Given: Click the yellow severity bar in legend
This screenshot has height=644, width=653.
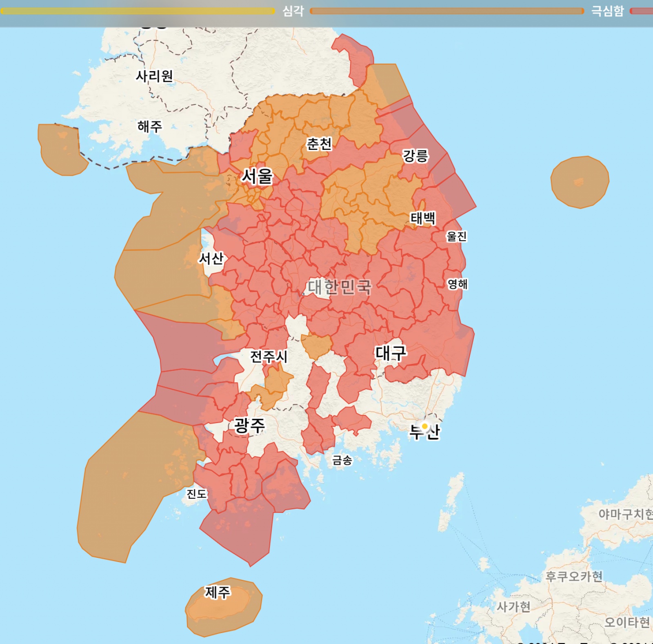Looking at the screenshot, I should click(138, 11).
